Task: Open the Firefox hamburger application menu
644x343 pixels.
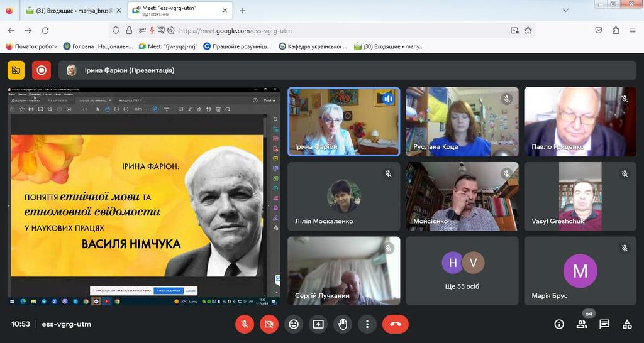Action: (x=633, y=30)
